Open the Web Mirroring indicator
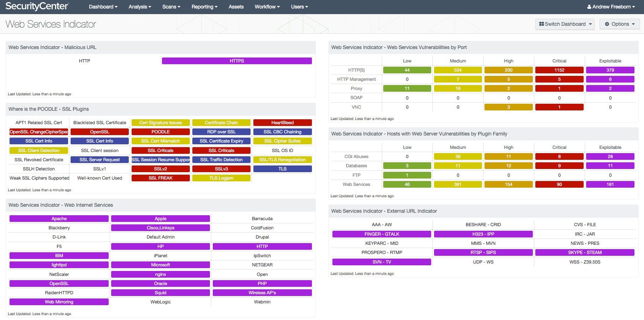Screen dimensions: 644x320 click(59, 302)
